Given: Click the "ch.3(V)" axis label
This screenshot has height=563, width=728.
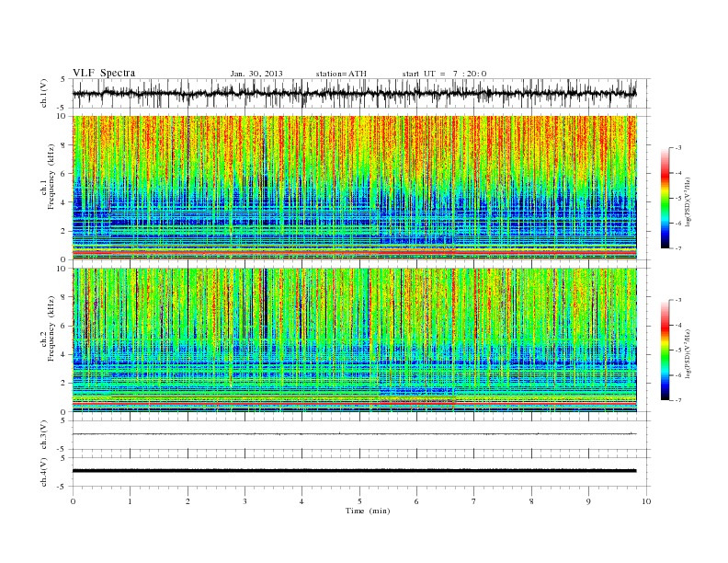Looking at the screenshot, I should pyautogui.click(x=44, y=435).
